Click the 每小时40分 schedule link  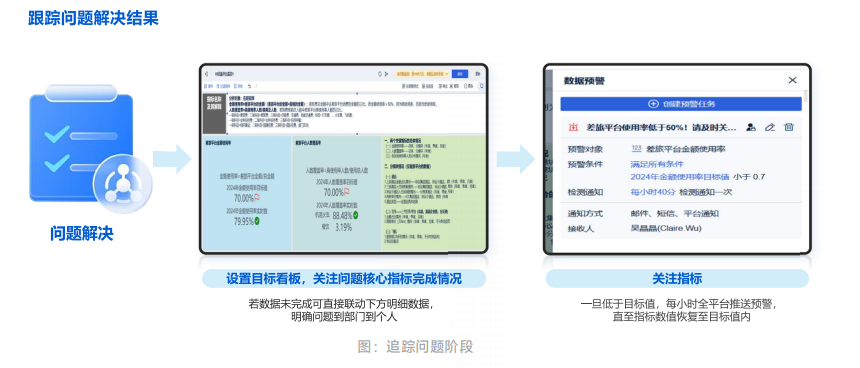click(x=653, y=192)
